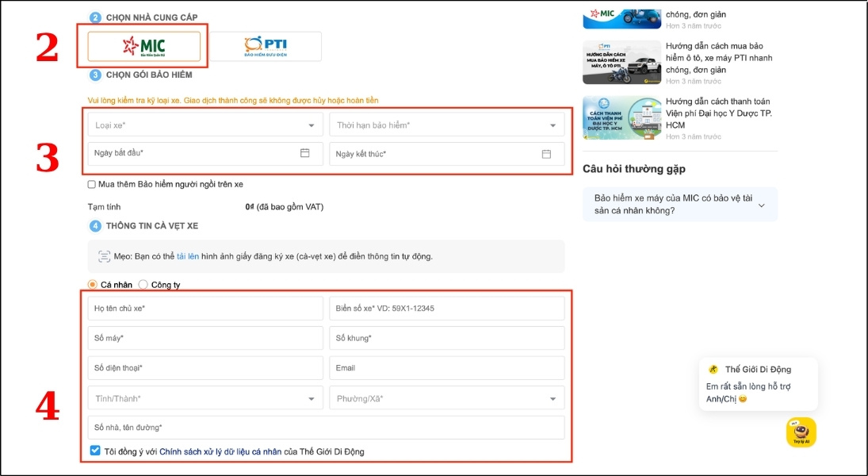Open the MIC scooter article thumbnail

tap(621, 18)
